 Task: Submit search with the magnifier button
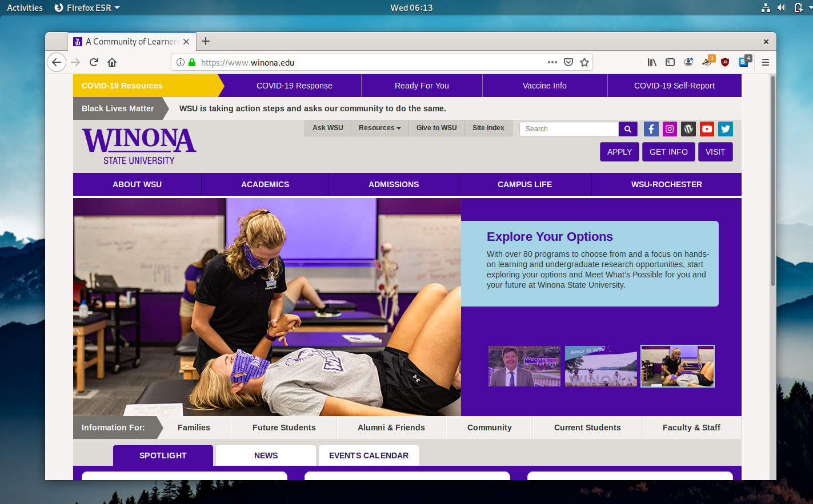pyautogui.click(x=627, y=129)
